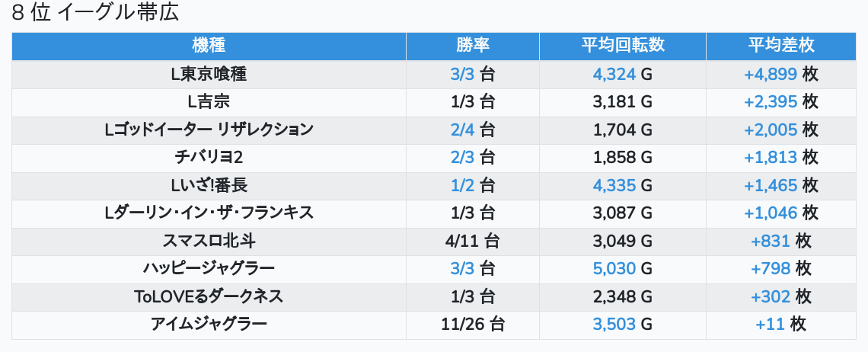Select the ハッピージャグラー machine name

point(209,269)
